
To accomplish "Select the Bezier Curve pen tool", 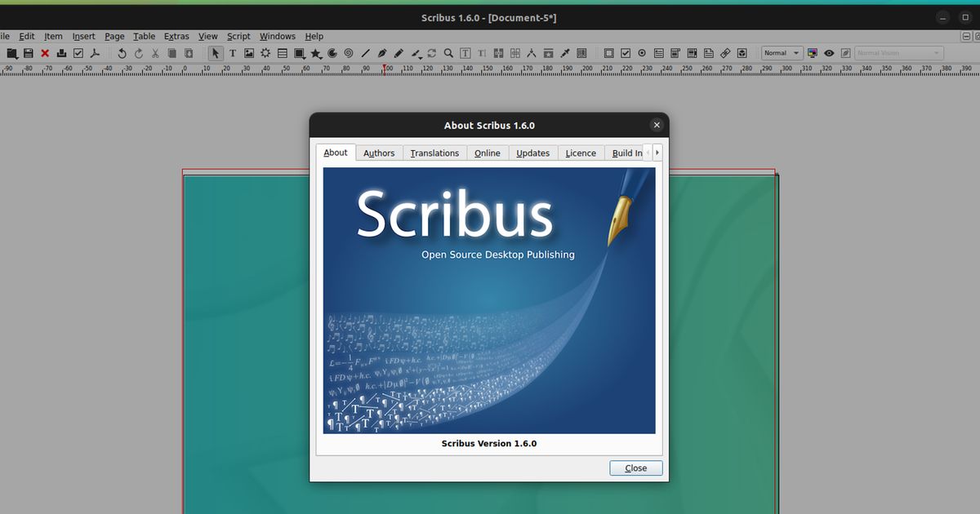I will pyautogui.click(x=382, y=53).
